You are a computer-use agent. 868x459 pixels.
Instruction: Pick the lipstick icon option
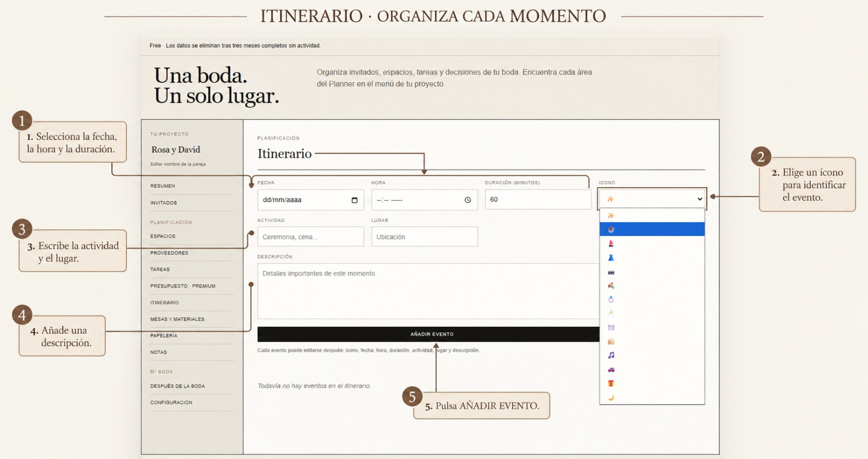click(x=652, y=244)
